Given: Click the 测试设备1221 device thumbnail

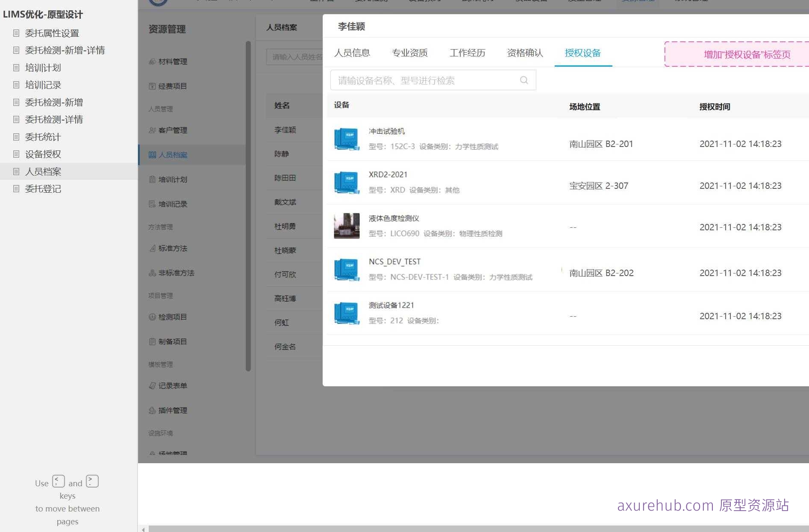Looking at the screenshot, I should point(347,313).
